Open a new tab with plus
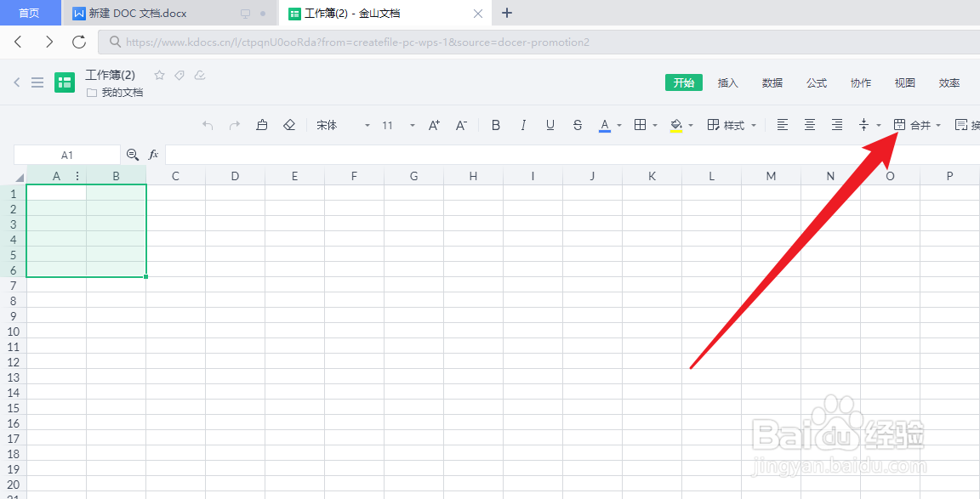 pyautogui.click(x=507, y=13)
